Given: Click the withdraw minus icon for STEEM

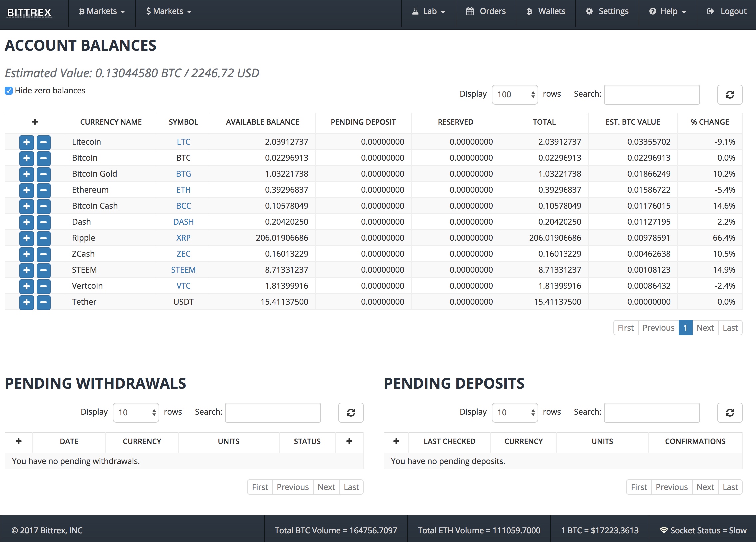Looking at the screenshot, I should coord(43,270).
